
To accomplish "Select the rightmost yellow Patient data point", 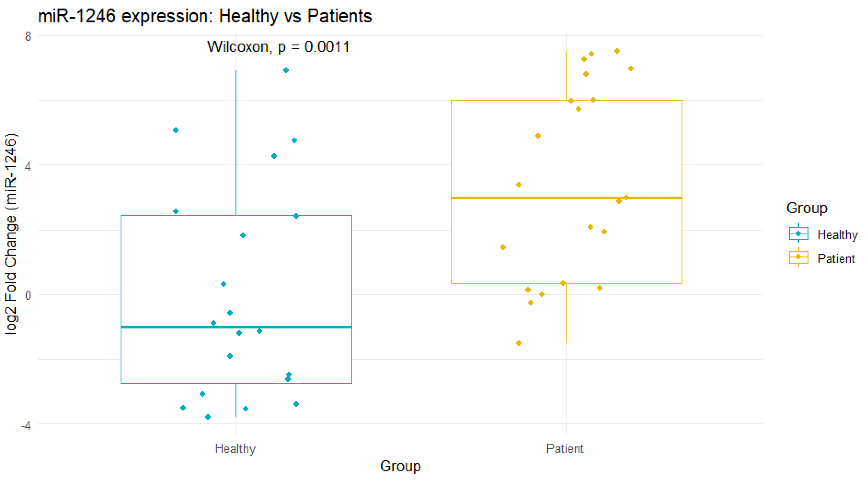I will pos(631,69).
